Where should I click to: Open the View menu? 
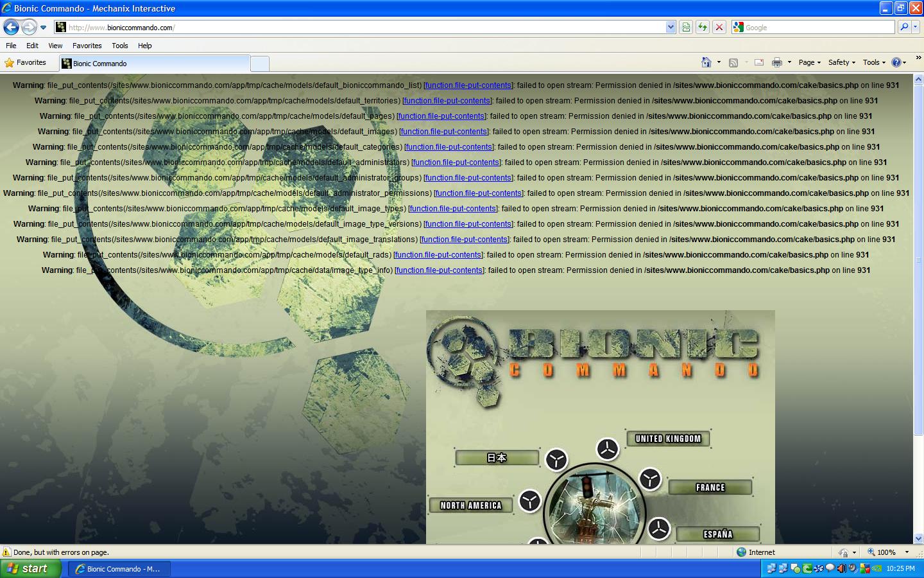55,46
